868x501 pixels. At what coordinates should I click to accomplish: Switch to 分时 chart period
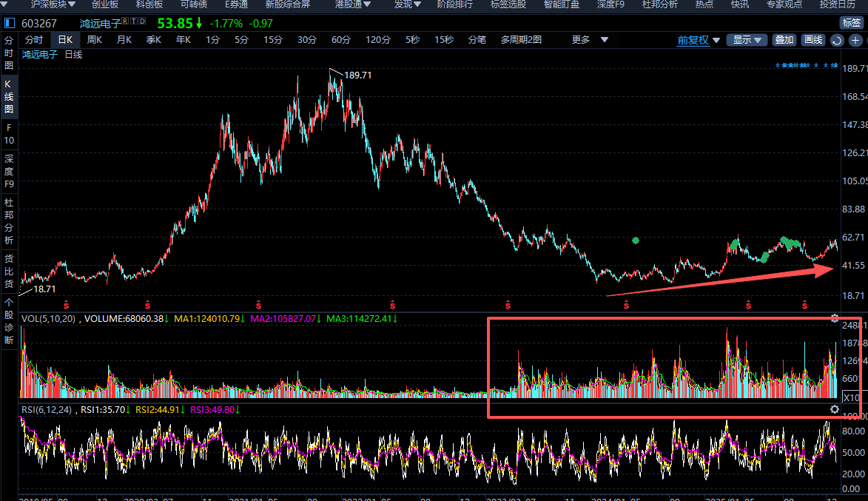coord(34,40)
